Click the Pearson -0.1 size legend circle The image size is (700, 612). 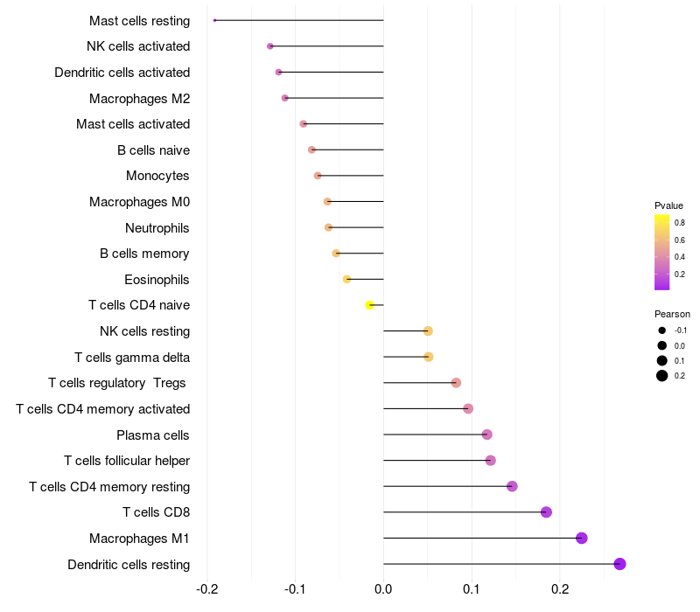662,330
